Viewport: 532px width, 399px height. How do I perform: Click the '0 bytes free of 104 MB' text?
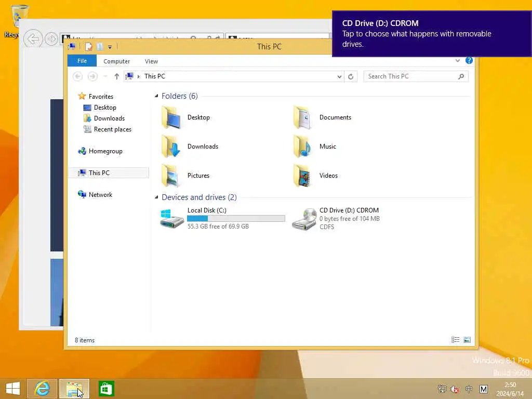click(x=350, y=219)
